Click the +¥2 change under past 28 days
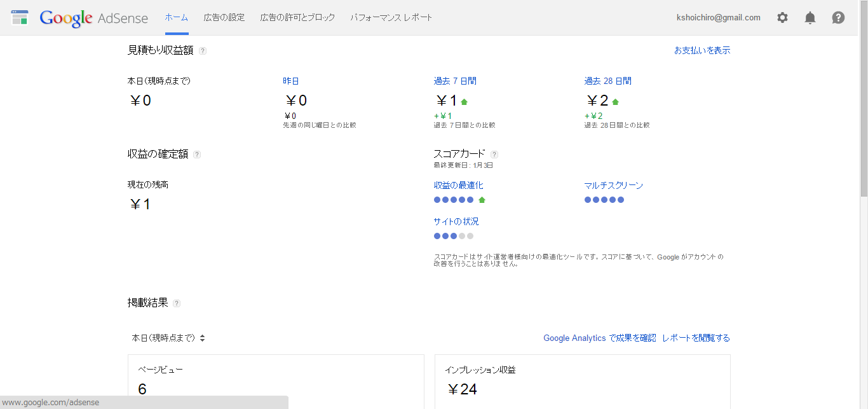Image resolution: width=868 pixels, height=409 pixels. point(593,116)
